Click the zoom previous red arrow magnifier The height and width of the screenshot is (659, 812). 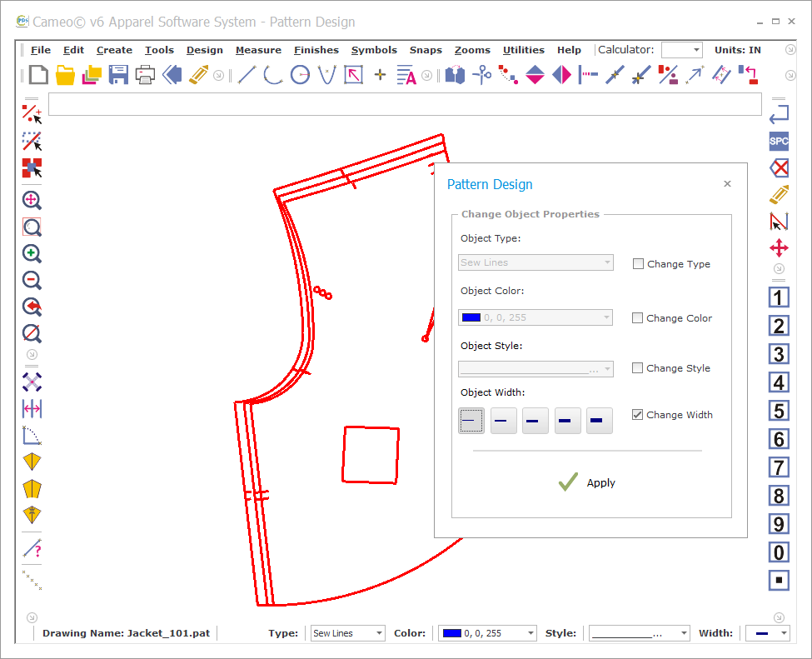(x=32, y=307)
